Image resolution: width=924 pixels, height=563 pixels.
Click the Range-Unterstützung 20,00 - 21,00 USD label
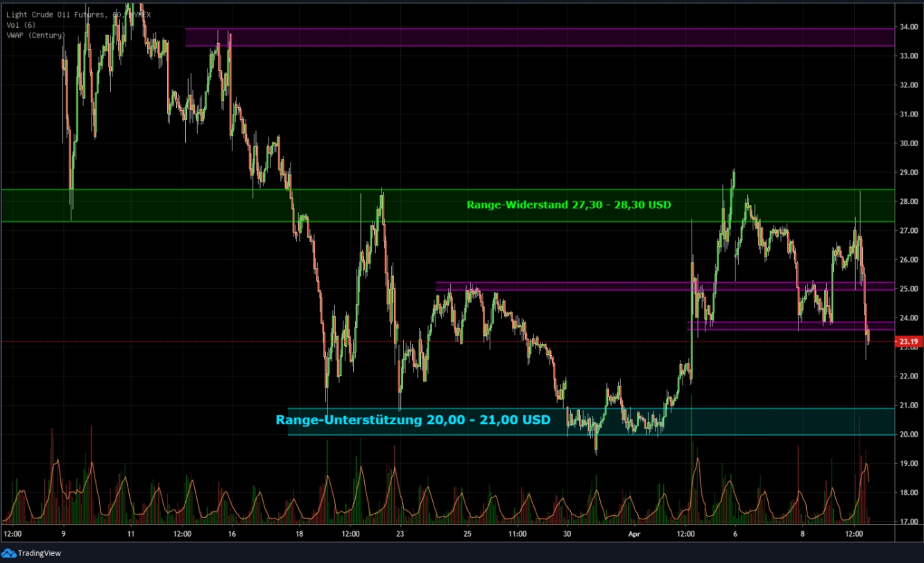point(413,420)
